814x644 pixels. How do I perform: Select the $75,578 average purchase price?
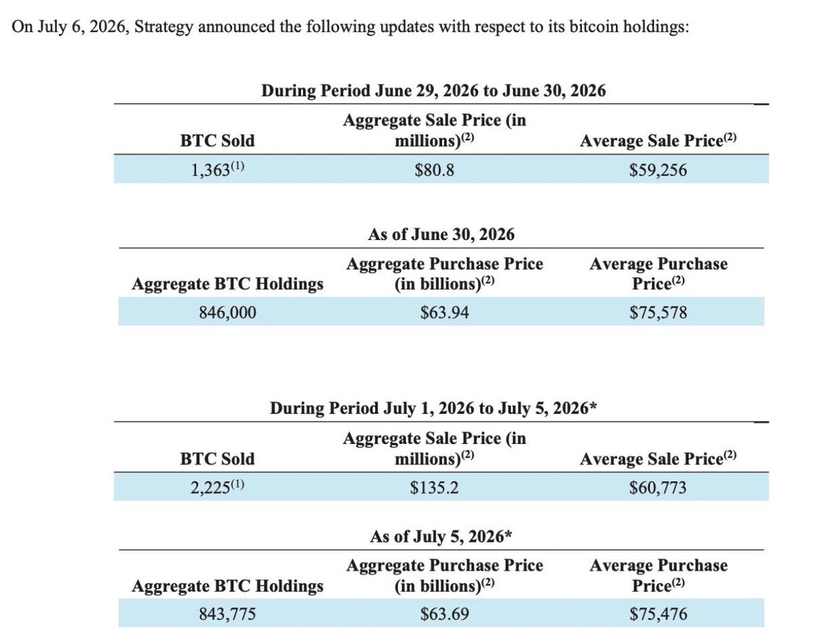[658, 313]
